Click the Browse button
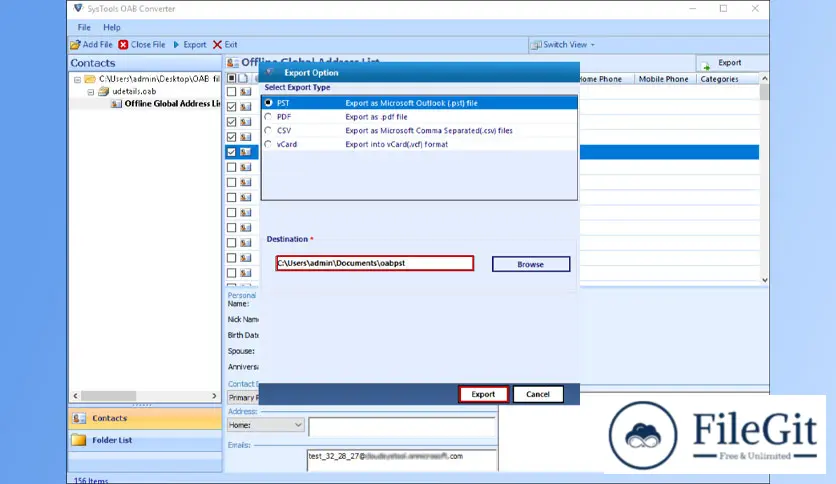Image resolution: width=836 pixels, height=484 pixels. [530, 264]
